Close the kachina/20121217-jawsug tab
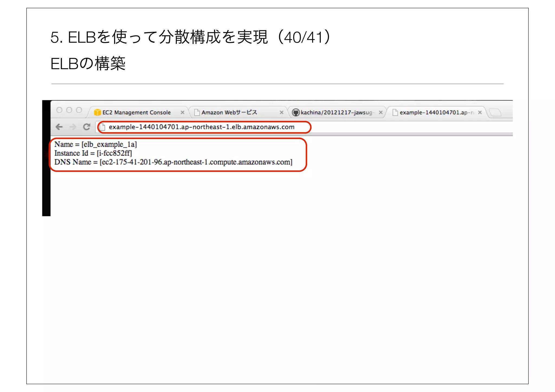555x392 pixels. [x=381, y=112]
